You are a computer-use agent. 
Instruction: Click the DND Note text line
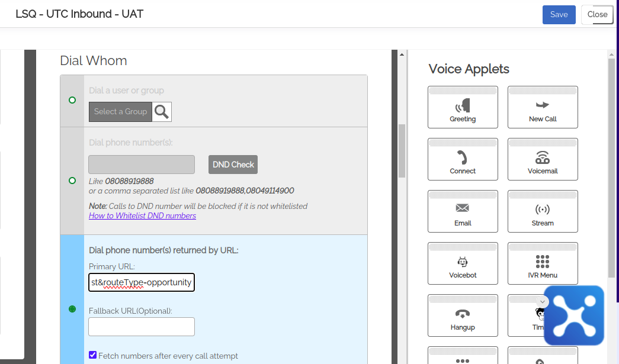point(198,206)
